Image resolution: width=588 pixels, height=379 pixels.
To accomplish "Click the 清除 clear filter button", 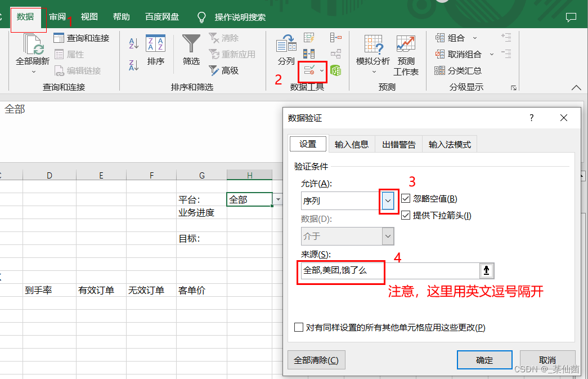I will tap(224, 38).
